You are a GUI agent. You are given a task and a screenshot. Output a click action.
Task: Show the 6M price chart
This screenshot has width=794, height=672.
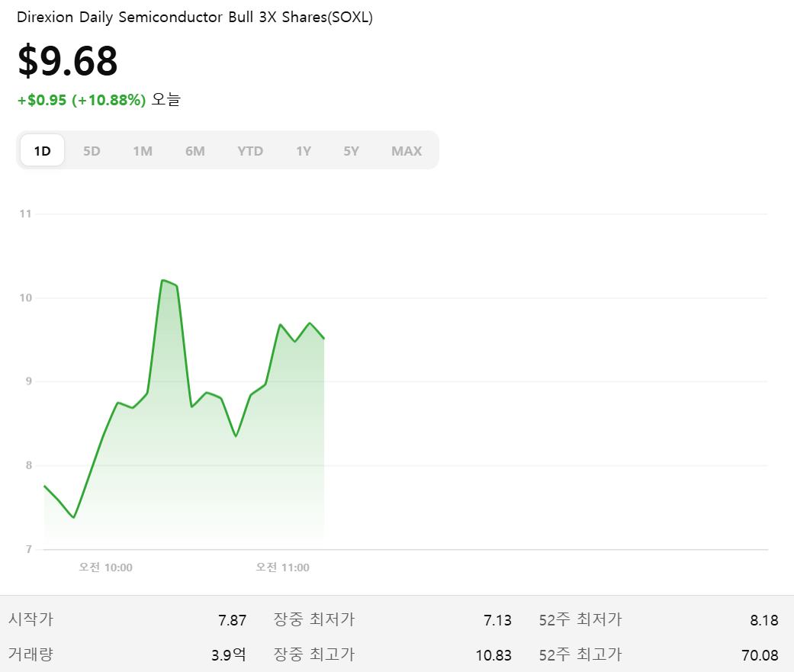click(195, 151)
